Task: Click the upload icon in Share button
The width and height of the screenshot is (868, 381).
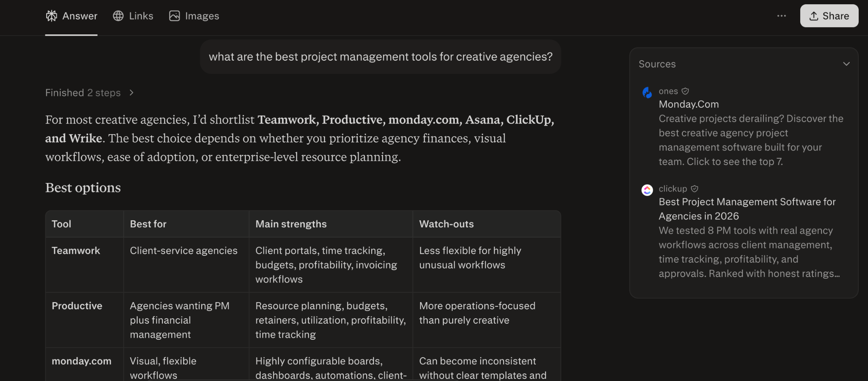Action: (814, 16)
